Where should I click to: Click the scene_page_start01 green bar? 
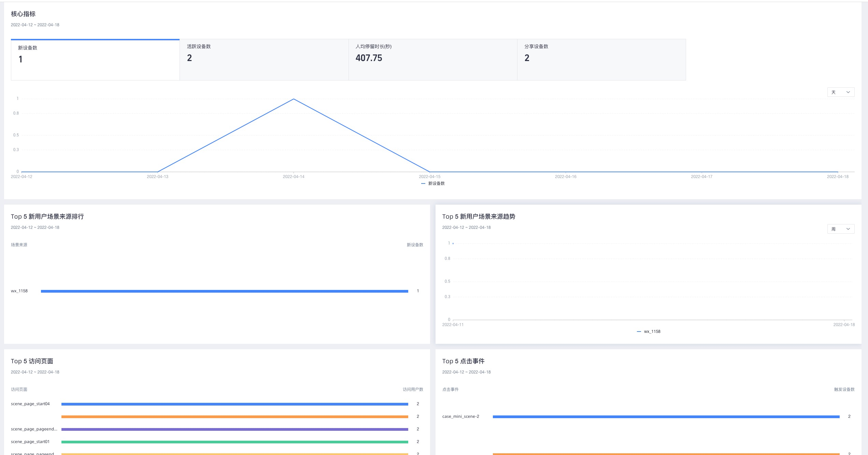235,442
